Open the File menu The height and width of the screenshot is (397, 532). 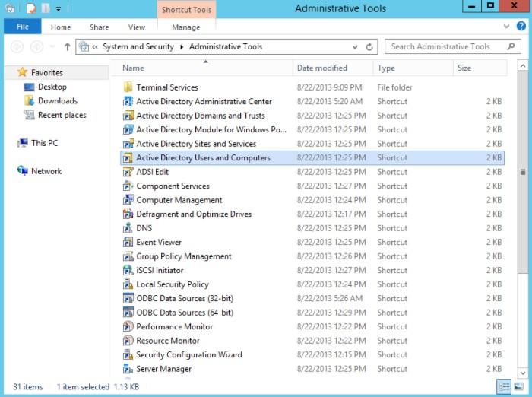[23, 27]
